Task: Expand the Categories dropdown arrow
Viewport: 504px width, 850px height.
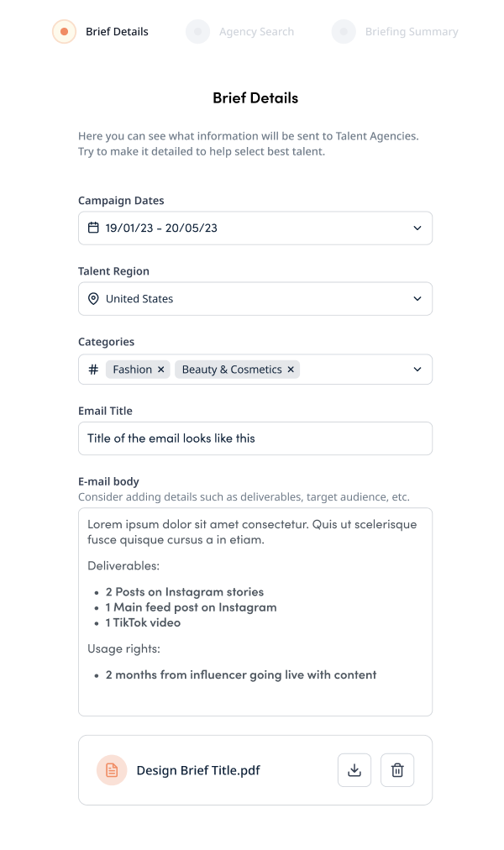Action: pyautogui.click(x=417, y=370)
